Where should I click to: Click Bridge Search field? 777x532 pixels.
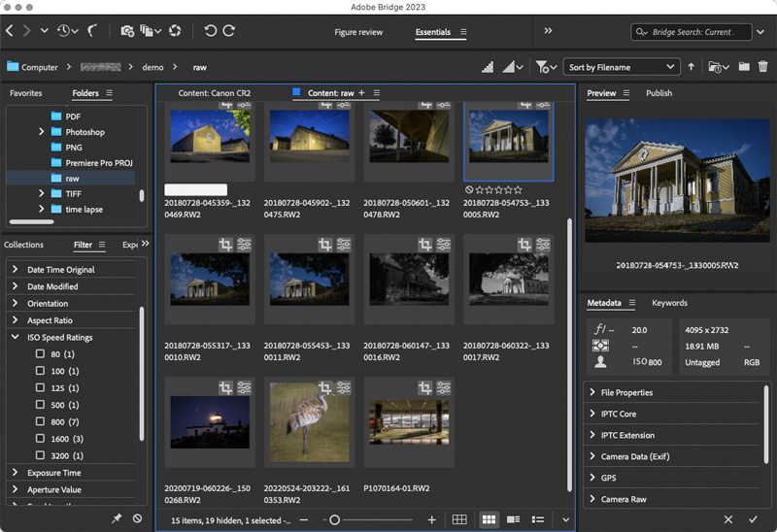point(692,32)
